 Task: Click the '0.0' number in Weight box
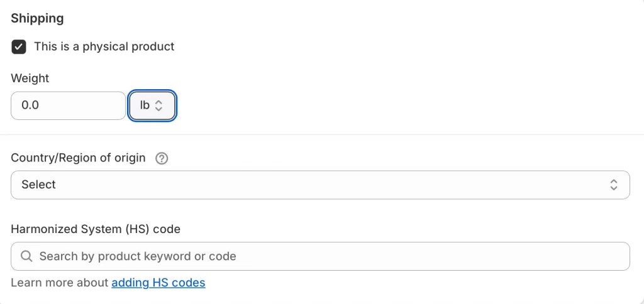pos(30,106)
